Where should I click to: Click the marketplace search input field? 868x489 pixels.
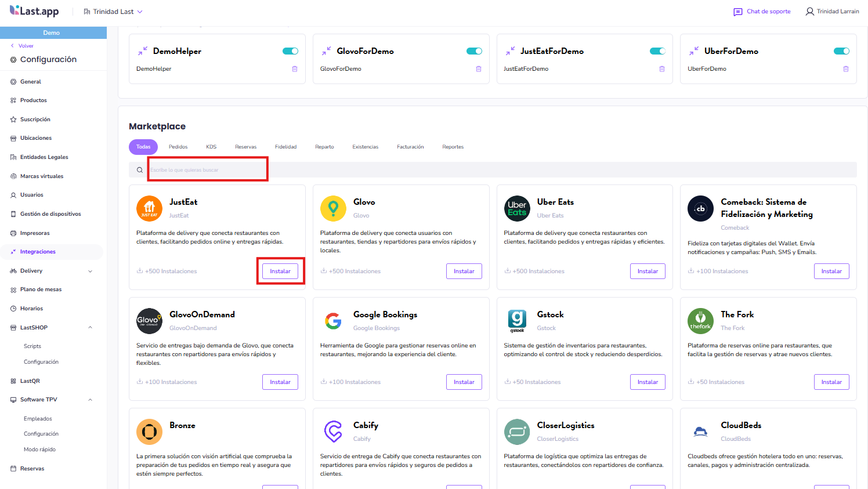pyautogui.click(x=493, y=170)
